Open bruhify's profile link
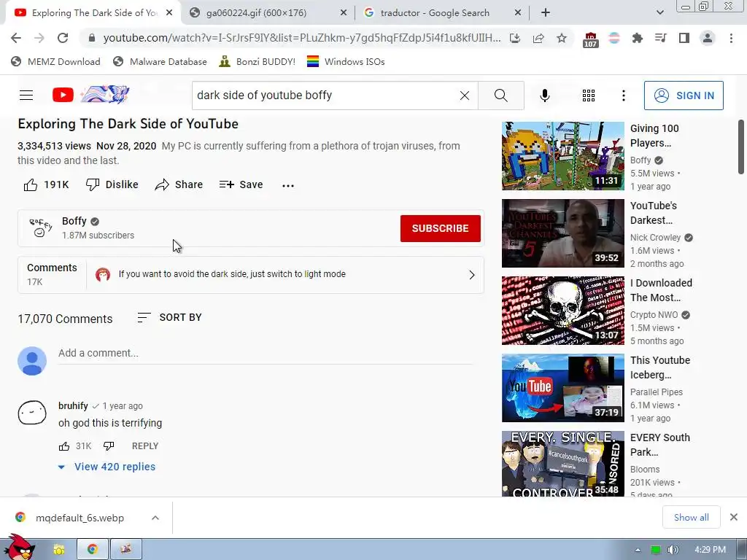The width and height of the screenshot is (747, 560). [73, 405]
